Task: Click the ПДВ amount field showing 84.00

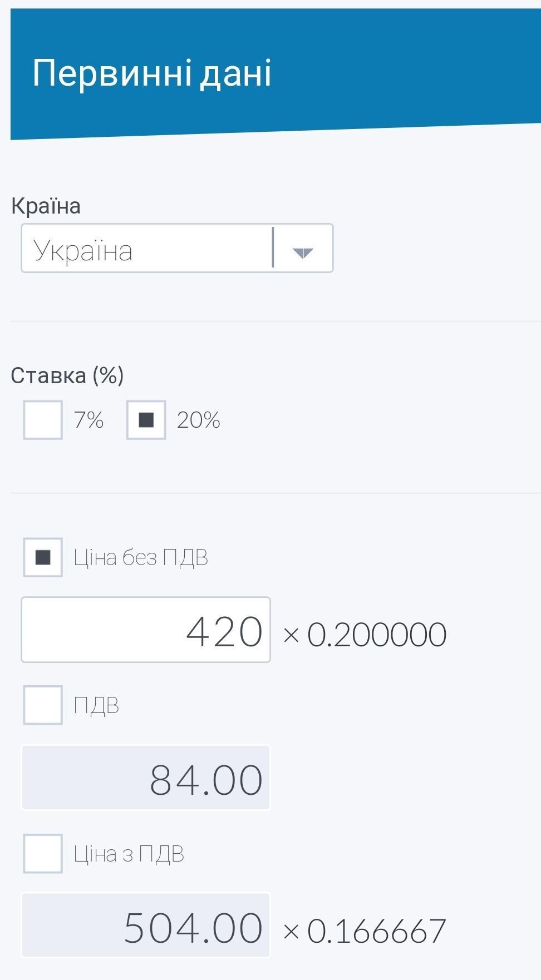Action: (x=146, y=778)
